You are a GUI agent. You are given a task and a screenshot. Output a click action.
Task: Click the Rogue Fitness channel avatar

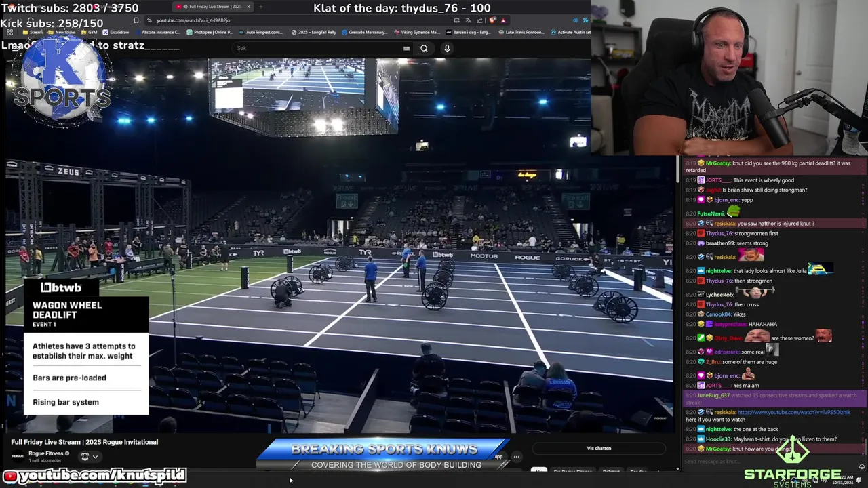point(18,456)
